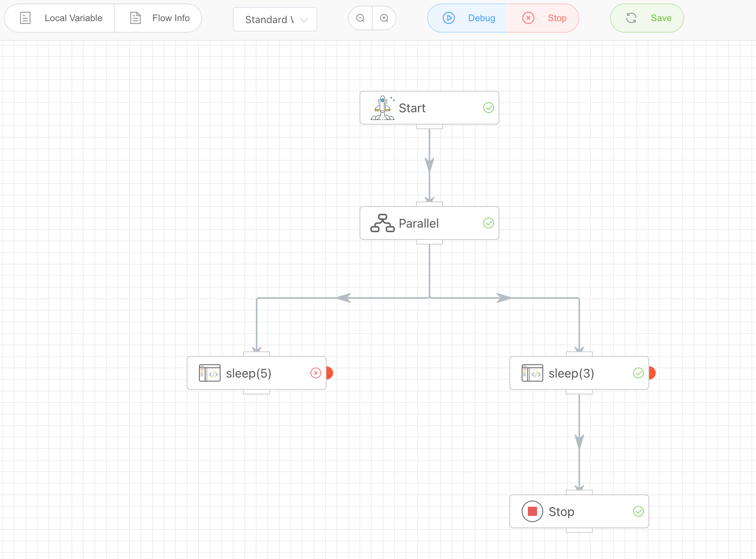The width and height of the screenshot is (756, 559).
Task: Toggle the red breakpoint dot on sleep(3)
Action: [x=652, y=373]
